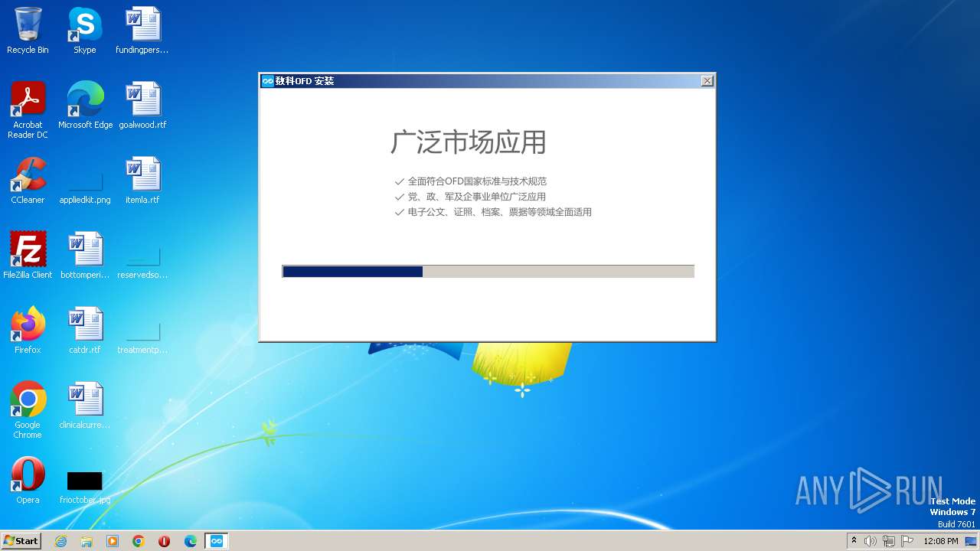Screen dimensions: 980x551
Task: Click the 数科OFD 安装 title bar text
Action: tap(305, 80)
